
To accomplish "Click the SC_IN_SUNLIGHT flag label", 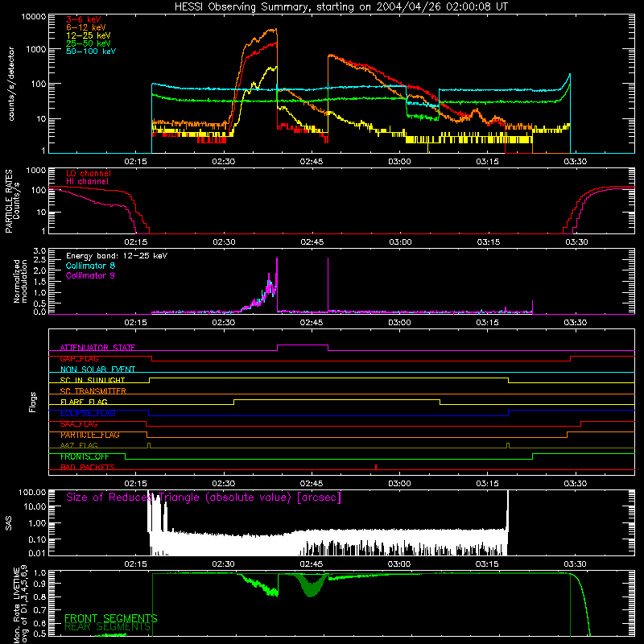I will click(x=93, y=380).
